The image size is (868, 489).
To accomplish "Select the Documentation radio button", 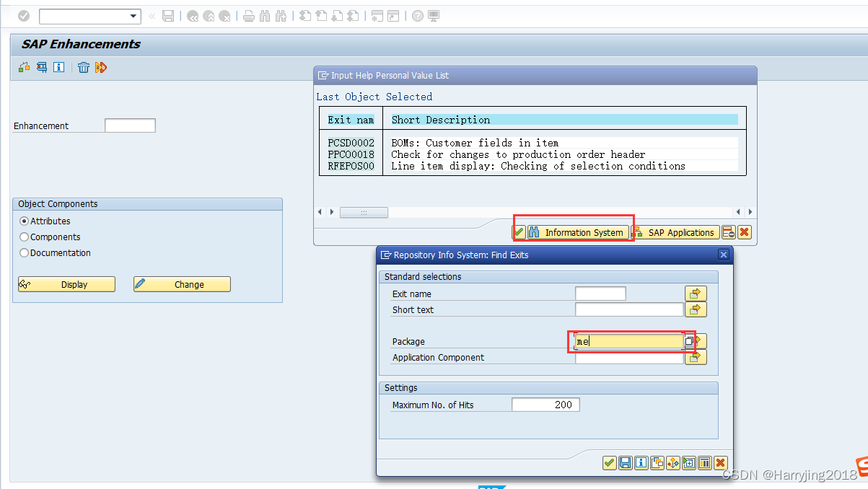I will point(25,252).
